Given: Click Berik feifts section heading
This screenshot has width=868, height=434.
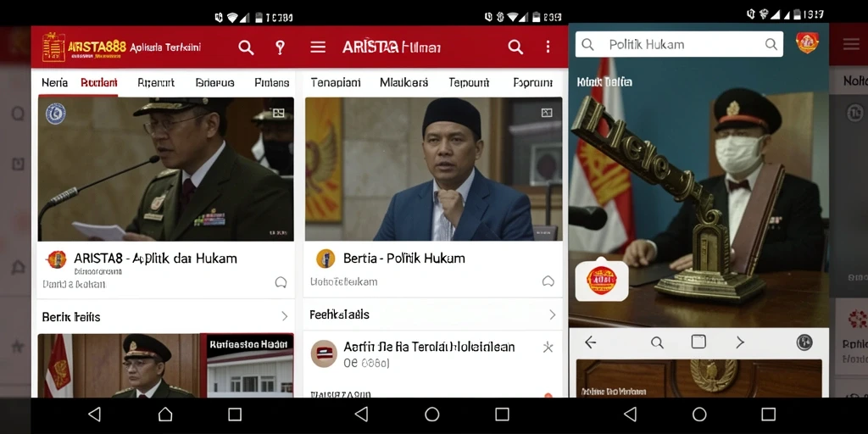Looking at the screenshot, I should 71,317.
